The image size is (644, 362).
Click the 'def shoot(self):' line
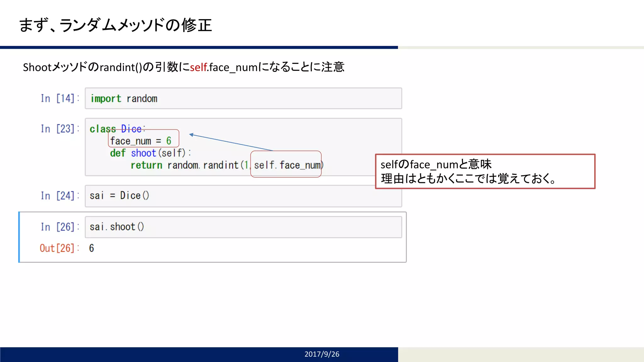click(151, 153)
